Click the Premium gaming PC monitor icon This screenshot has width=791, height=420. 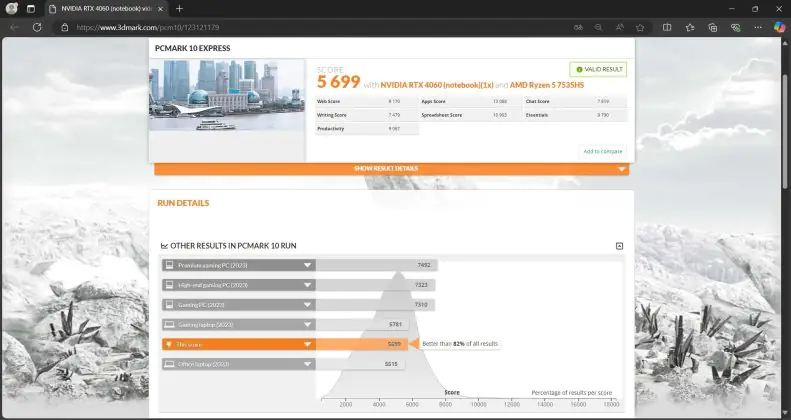pos(170,265)
